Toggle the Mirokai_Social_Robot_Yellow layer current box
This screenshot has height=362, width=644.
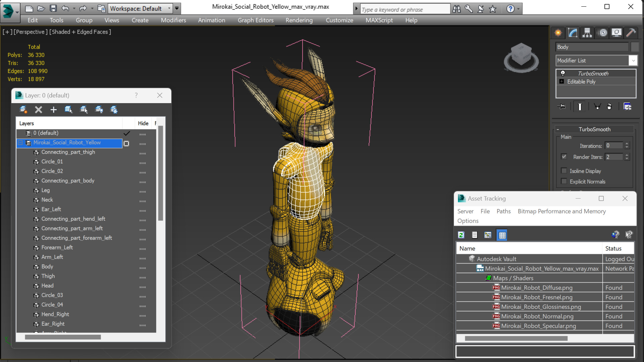(x=126, y=143)
